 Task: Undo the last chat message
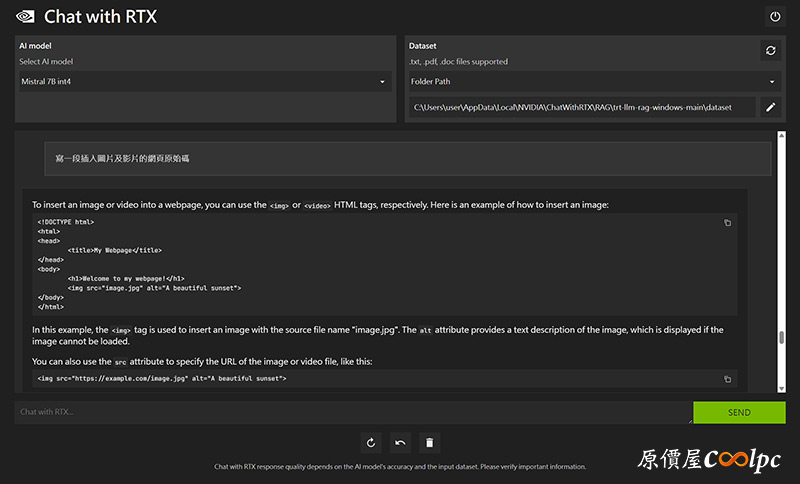401,443
